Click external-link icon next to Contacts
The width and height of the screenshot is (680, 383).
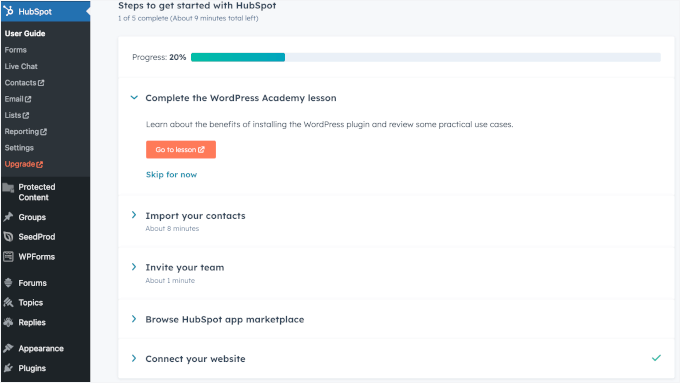(x=41, y=83)
